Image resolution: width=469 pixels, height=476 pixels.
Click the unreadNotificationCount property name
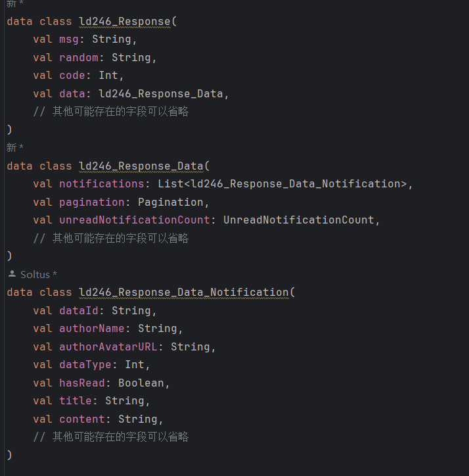point(135,220)
